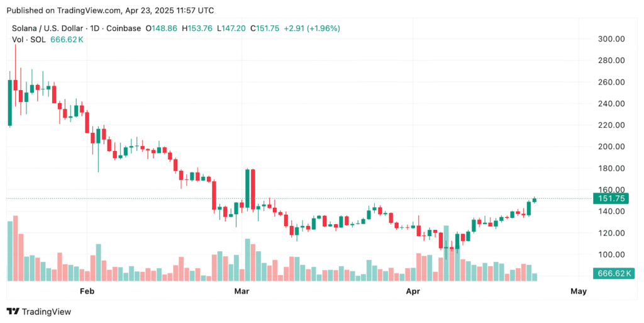This screenshot has width=644, height=323.
Task: Click the +2.91 (+1.96%) change value
Action: [312, 28]
